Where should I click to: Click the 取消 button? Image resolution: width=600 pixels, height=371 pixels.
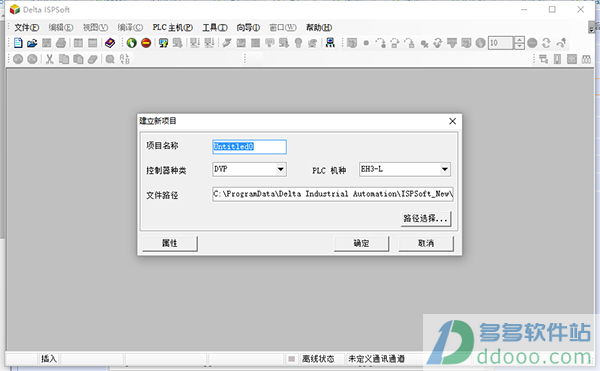pyautogui.click(x=426, y=243)
